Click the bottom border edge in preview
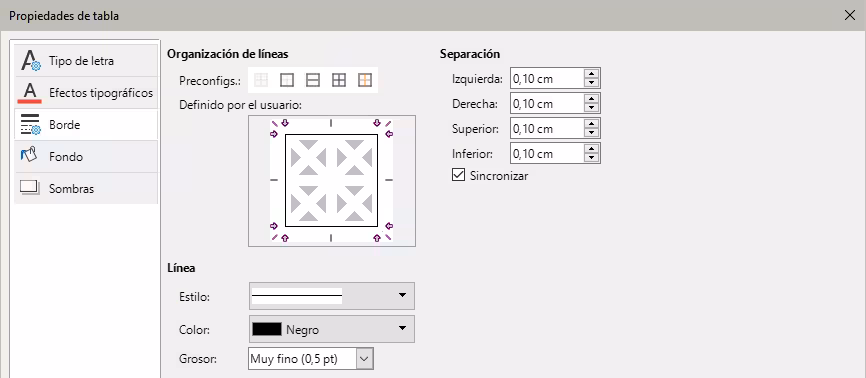 coord(331,226)
